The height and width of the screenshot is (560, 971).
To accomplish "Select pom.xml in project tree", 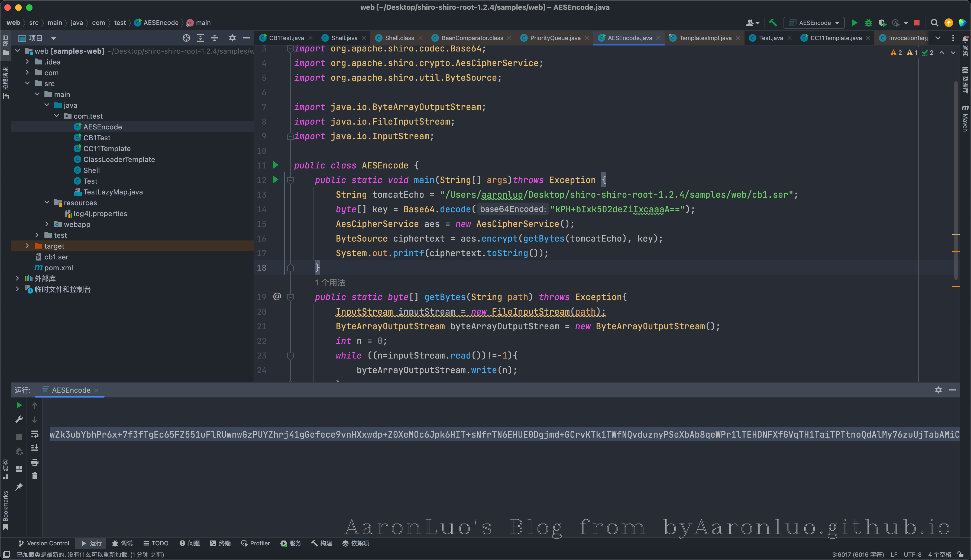I will pos(59,267).
